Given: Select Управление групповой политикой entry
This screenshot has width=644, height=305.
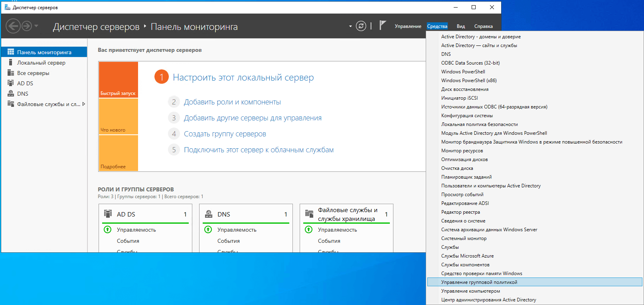Looking at the screenshot, I should (535, 282).
